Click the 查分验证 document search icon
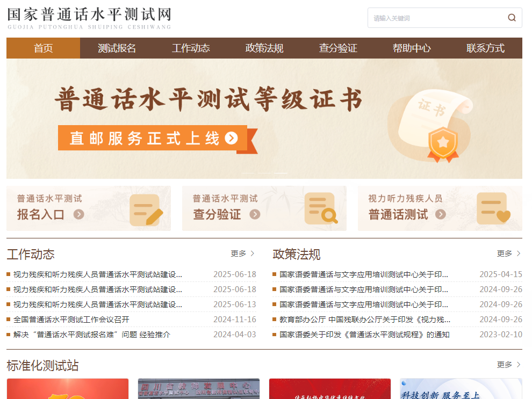This screenshot has width=532, height=399. [x=321, y=209]
